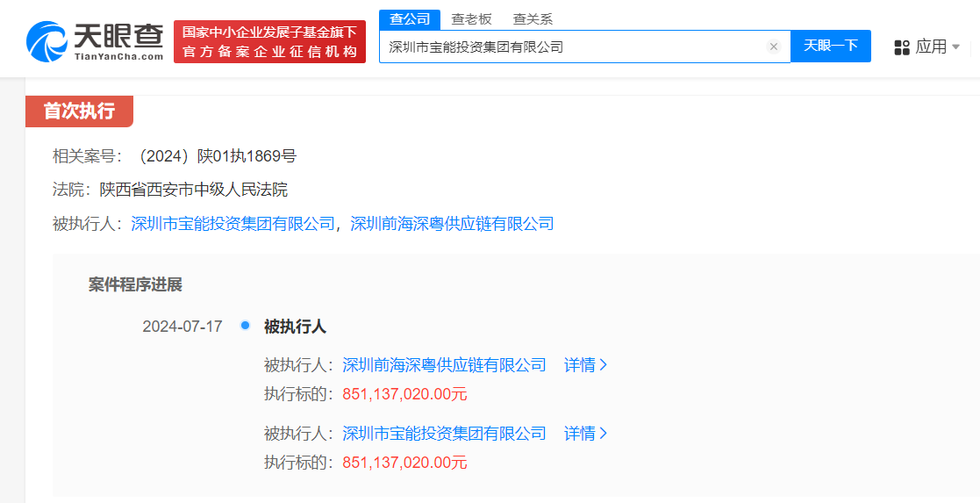Select the bold 被执行人 timeline heading
980x503 pixels.
(295, 327)
